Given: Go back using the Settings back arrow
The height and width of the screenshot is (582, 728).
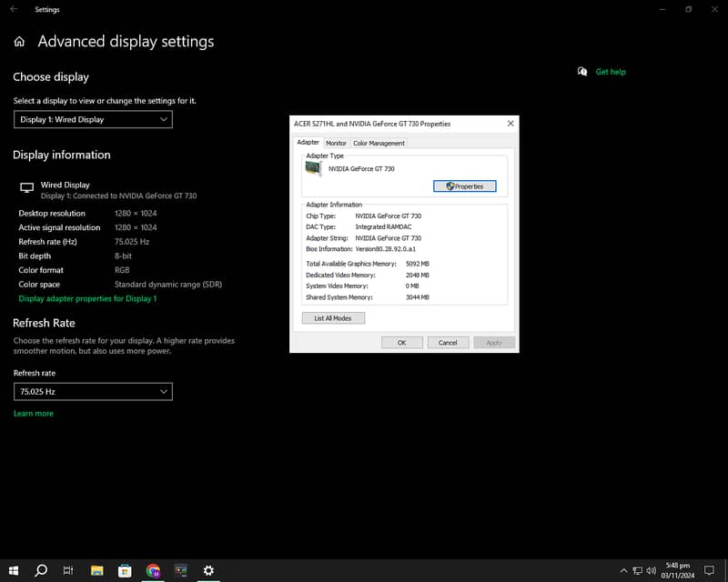Looking at the screenshot, I should tap(14, 9).
